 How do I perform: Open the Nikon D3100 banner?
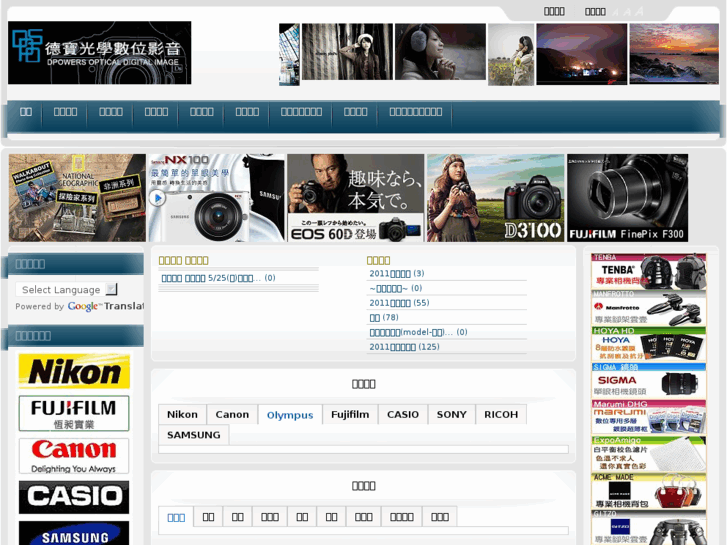pyautogui.click(x=495, y=198)
